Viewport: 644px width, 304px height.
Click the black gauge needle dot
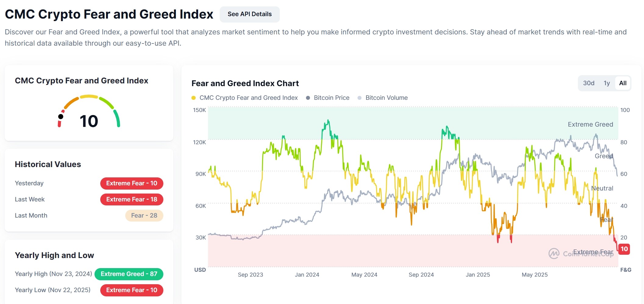pyautogui.click(x=61, y=117)
